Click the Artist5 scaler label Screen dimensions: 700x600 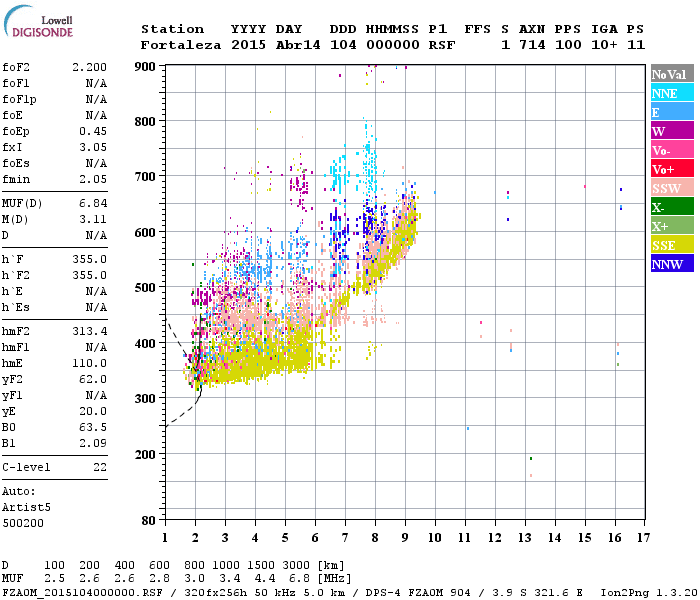pyautogui.click(x=26, y=508)
